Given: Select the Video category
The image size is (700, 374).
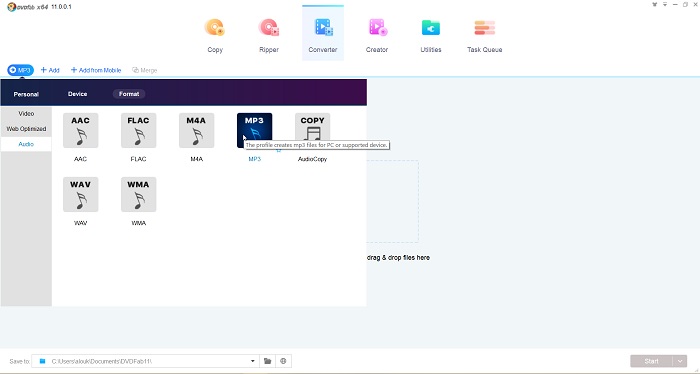Looking at the screenshot, I should coord(26,114).
